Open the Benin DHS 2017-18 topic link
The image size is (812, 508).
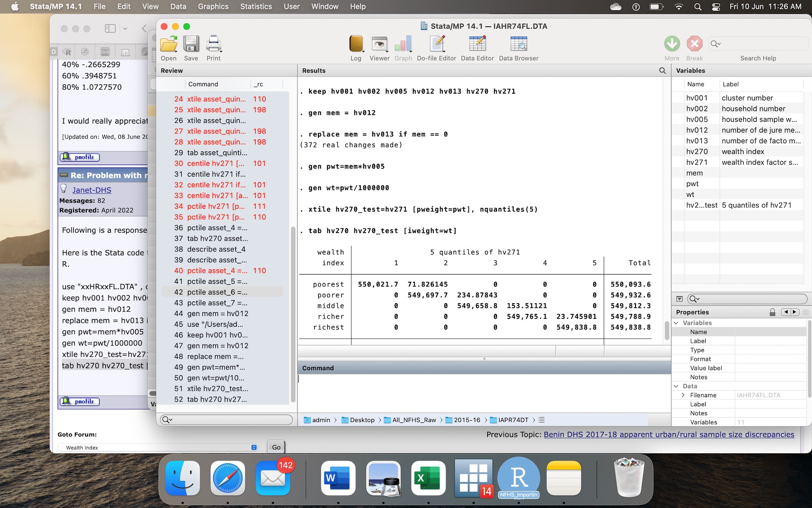click(x=668, y=434)
